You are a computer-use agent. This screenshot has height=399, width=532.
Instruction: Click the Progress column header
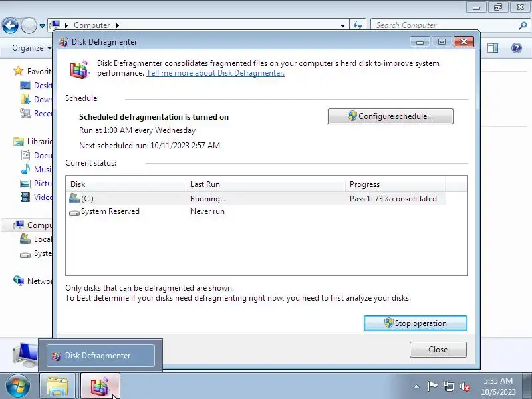[395, 184]
